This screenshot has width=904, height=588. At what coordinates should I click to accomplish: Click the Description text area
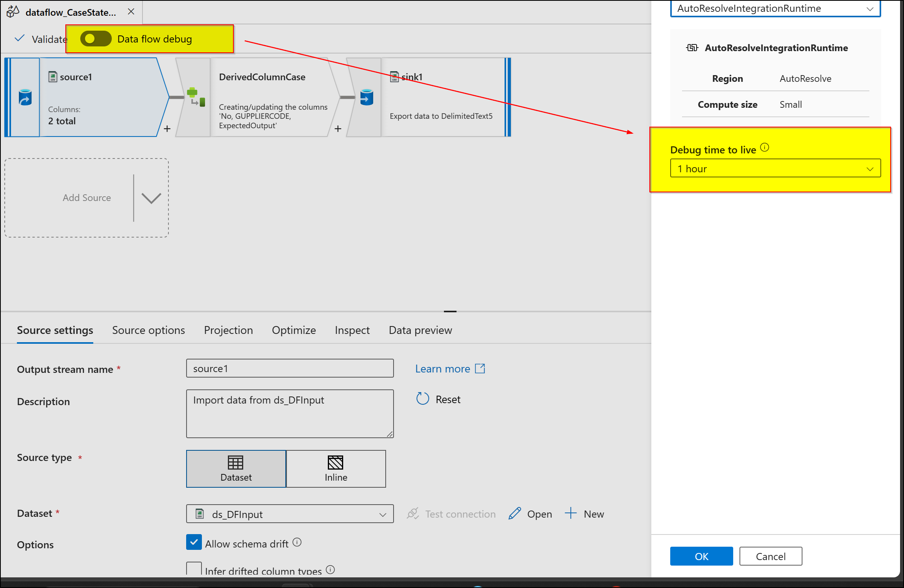[x=290, y=414]
